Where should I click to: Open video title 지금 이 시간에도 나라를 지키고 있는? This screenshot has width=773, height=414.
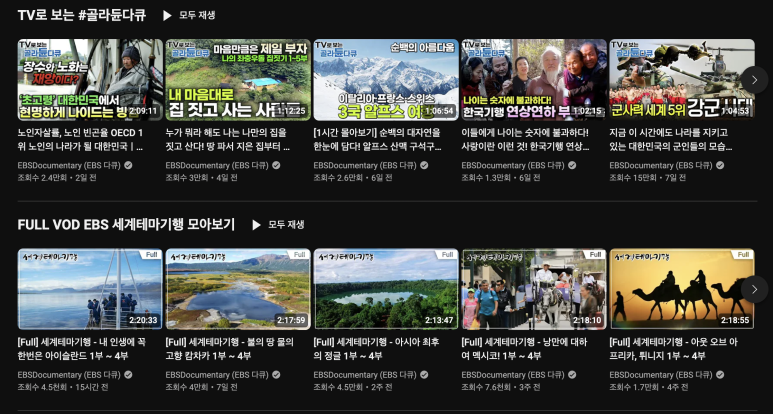coord(671,140)
